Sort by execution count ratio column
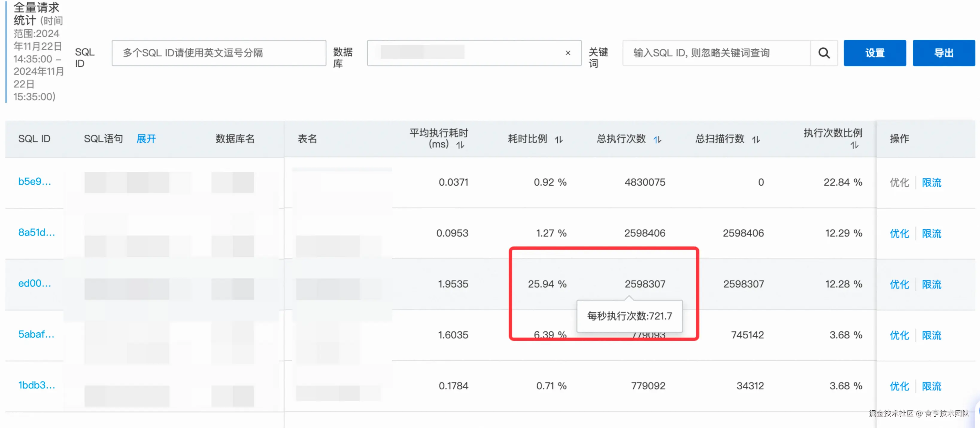Image resolution: width=980 pixels, height=428 pixels. pos(855,145)
